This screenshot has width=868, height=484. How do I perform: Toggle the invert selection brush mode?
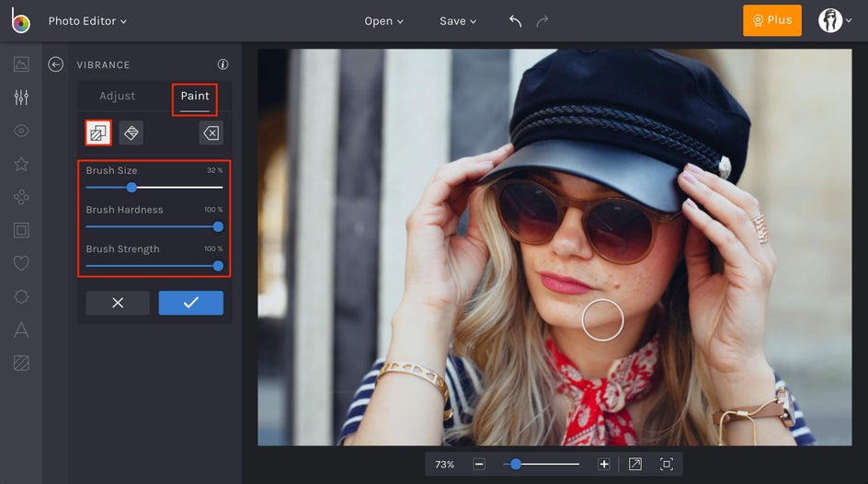98,133
